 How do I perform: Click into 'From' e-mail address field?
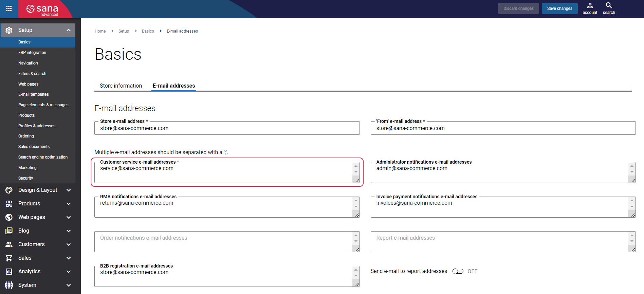503,128
